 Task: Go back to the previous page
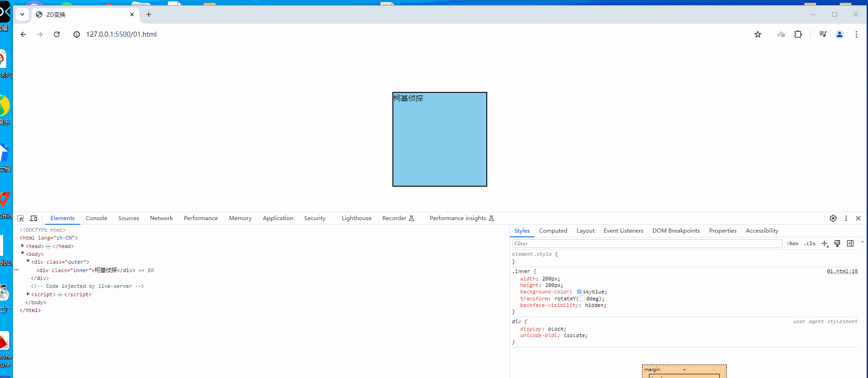click(x=23, y=34)
